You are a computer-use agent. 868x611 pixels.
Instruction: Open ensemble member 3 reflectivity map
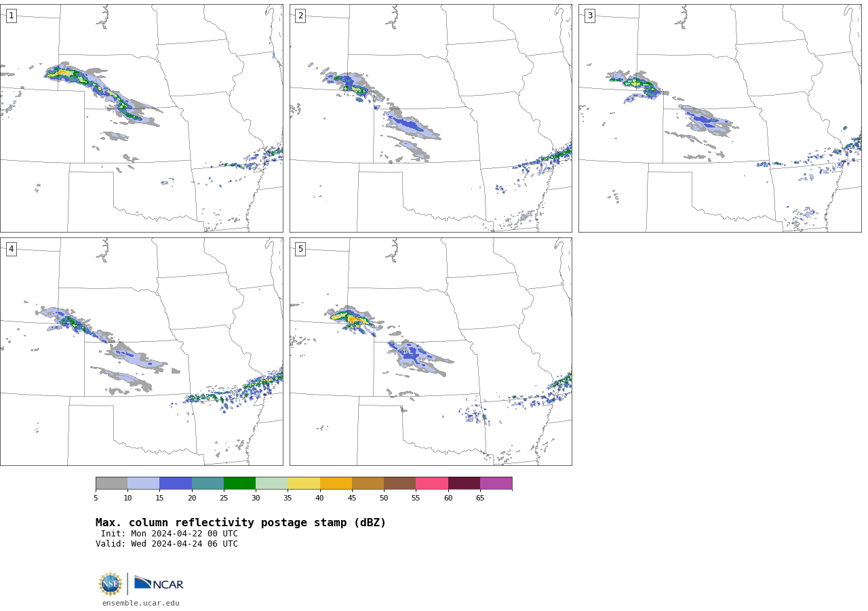[719, 118]
